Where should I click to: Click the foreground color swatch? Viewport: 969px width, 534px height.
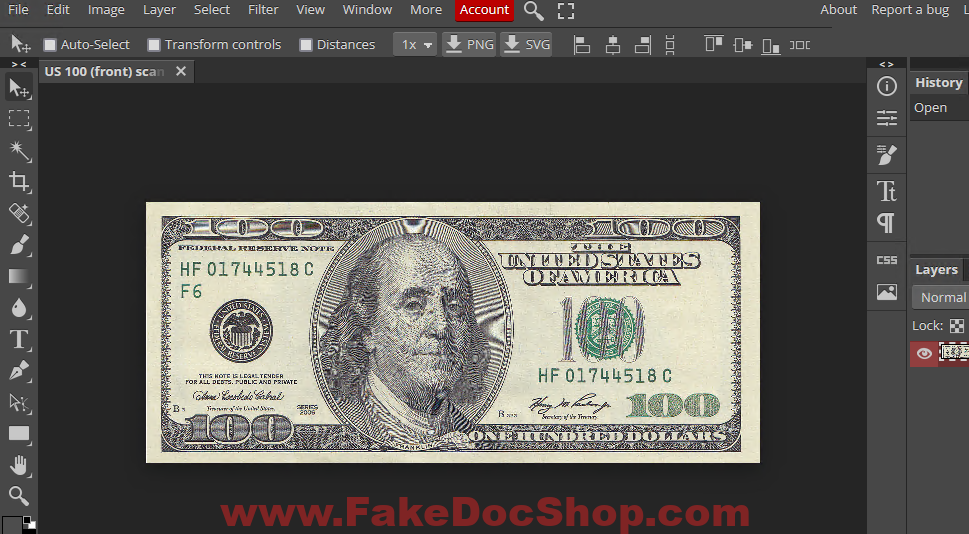point(11,525)
